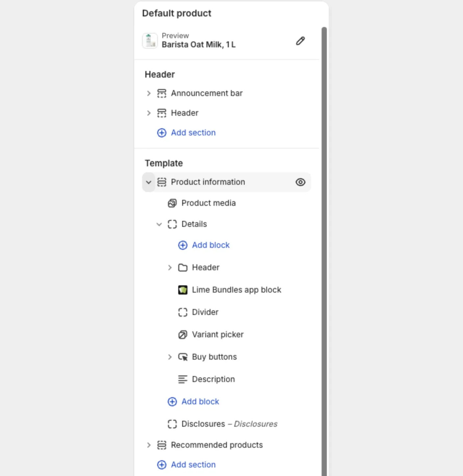Click the Recommended products section icon
Screen dimensions: 463x476
pos(161,445)
